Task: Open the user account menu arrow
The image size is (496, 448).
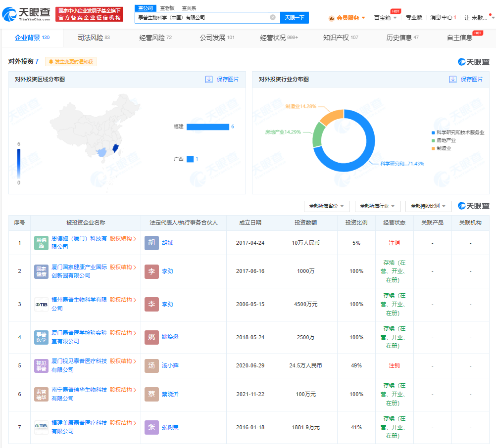Action: pyautogui.click(x=493, y=18)
